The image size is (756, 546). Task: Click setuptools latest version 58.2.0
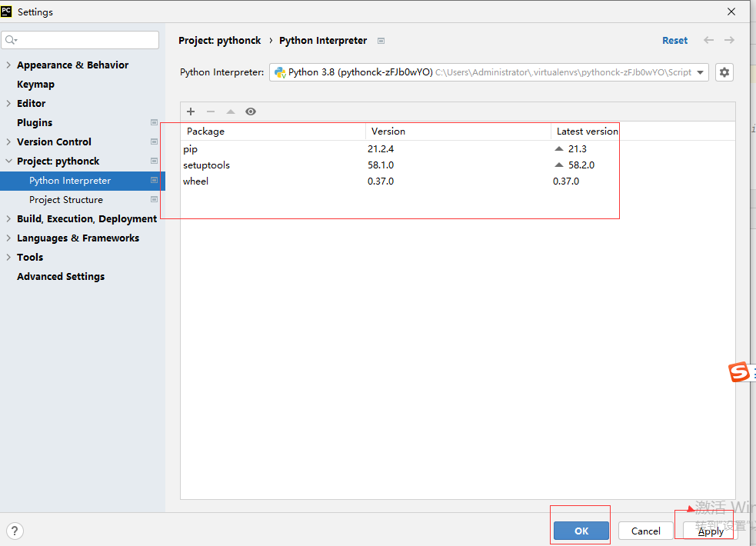[x=581, y=165]
